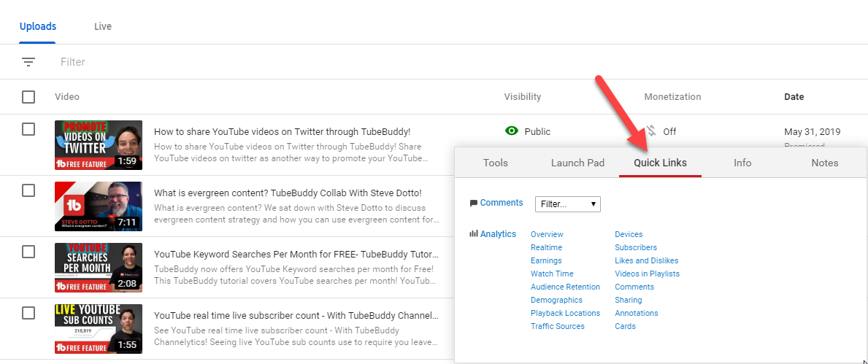This screenshot has width=868, height=364.
Task: Click the Analytics bar chart icon
Action: pos(474,234)
